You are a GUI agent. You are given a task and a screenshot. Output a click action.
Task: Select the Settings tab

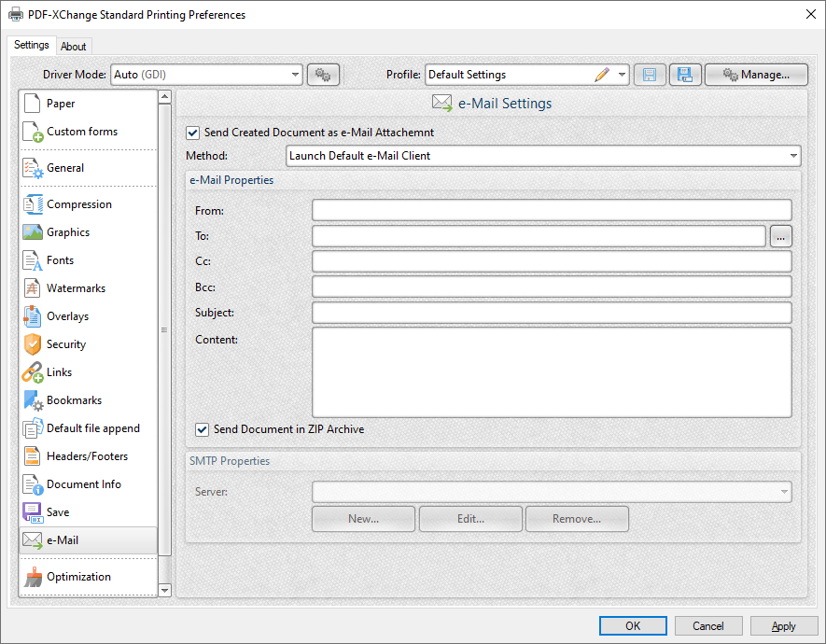pyautogui.click(x=32, y=46)
